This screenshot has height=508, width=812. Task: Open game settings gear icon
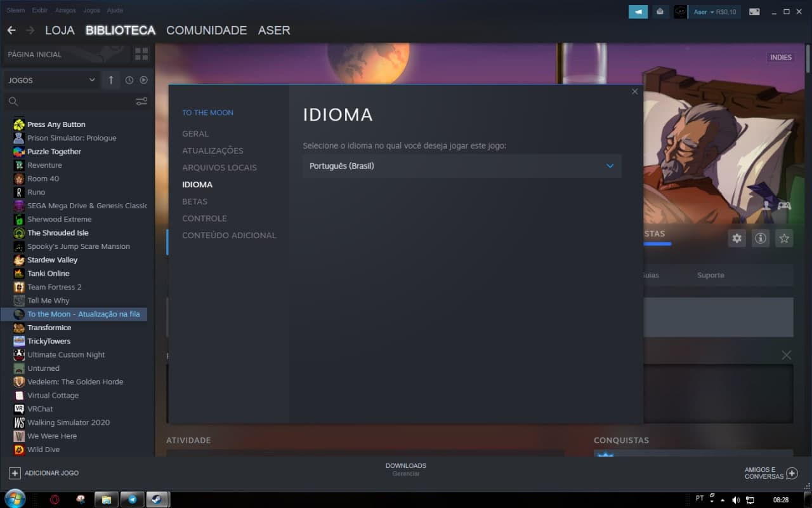(737, 238)
